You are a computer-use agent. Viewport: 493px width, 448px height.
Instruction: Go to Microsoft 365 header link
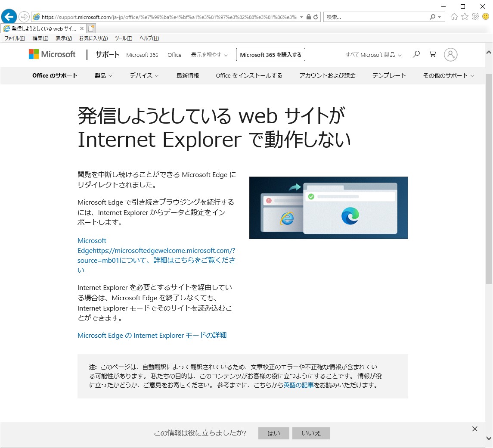[142, 55]
